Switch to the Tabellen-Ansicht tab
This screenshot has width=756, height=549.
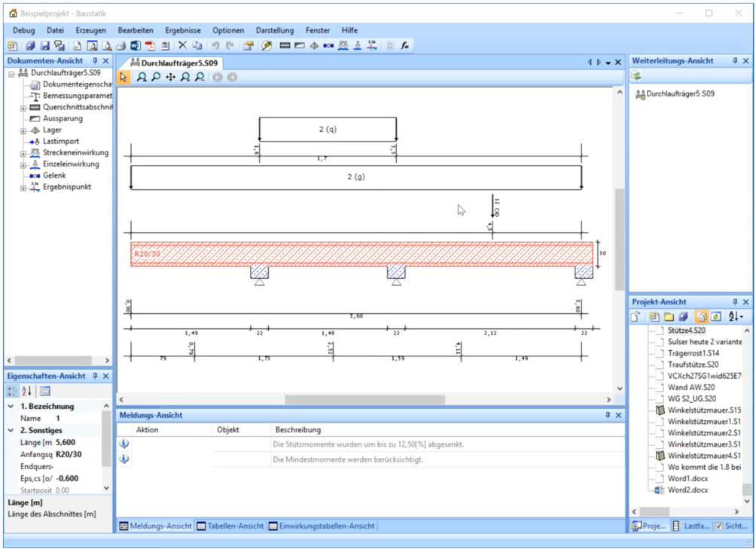tap(230, 526)
